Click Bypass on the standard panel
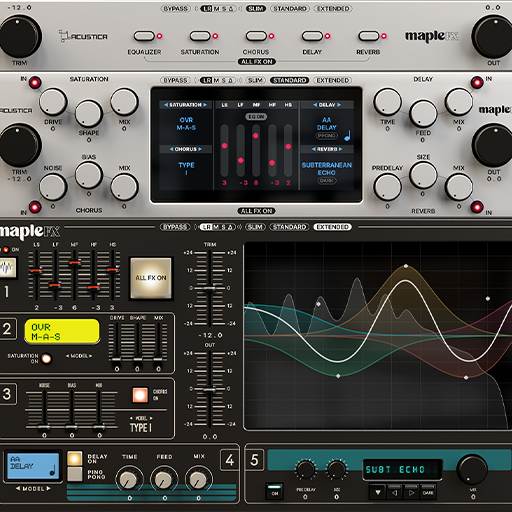The height and width of the screenshot is (512, 512). pos(175,80)
